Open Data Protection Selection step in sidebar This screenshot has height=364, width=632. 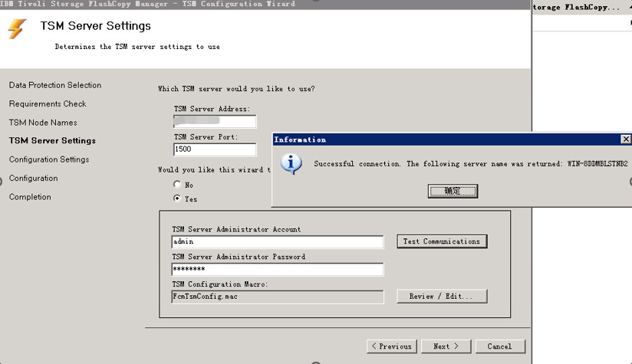click(55, 85)
